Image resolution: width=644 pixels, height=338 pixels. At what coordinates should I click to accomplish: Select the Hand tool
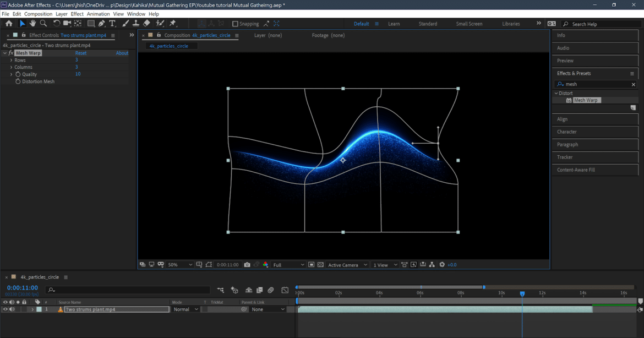point(32,23)
